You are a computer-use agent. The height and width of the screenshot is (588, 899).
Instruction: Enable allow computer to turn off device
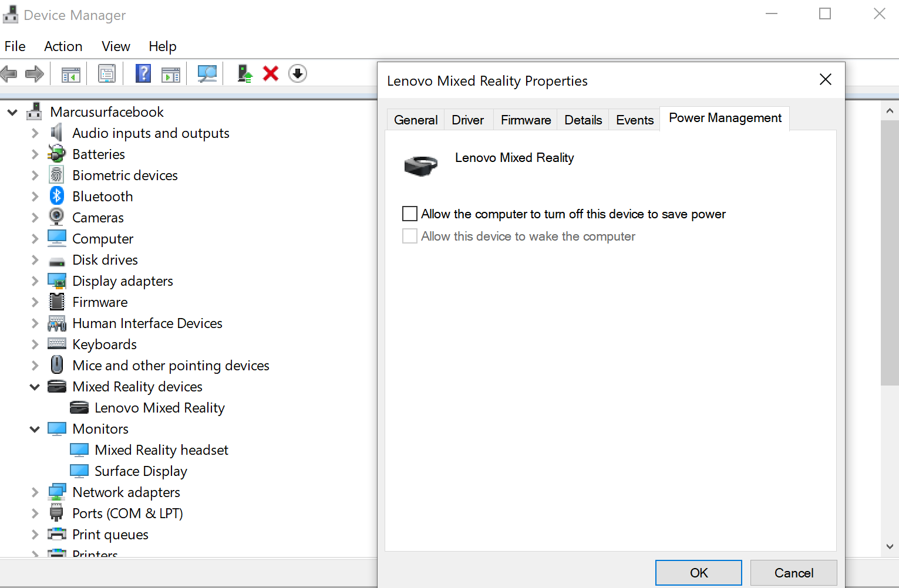coord(410,214)
